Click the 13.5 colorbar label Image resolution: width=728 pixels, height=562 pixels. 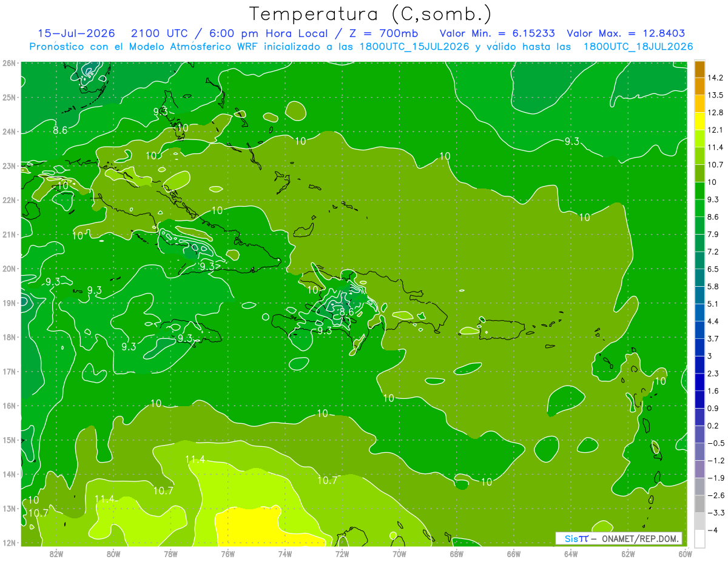tap(715, 95)
